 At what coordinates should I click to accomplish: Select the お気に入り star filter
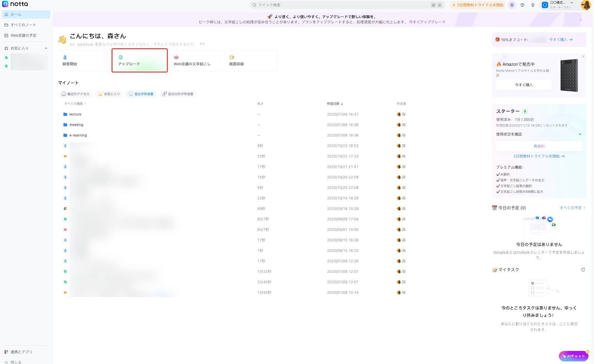109,94
